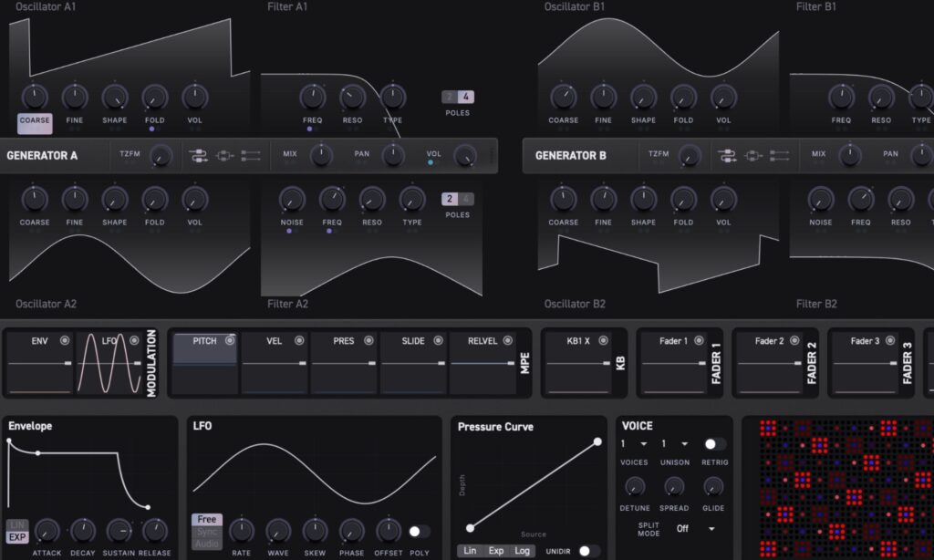Click the Filter A1 RESO knob
Screen dimensions: 934x560
(352, 97)
